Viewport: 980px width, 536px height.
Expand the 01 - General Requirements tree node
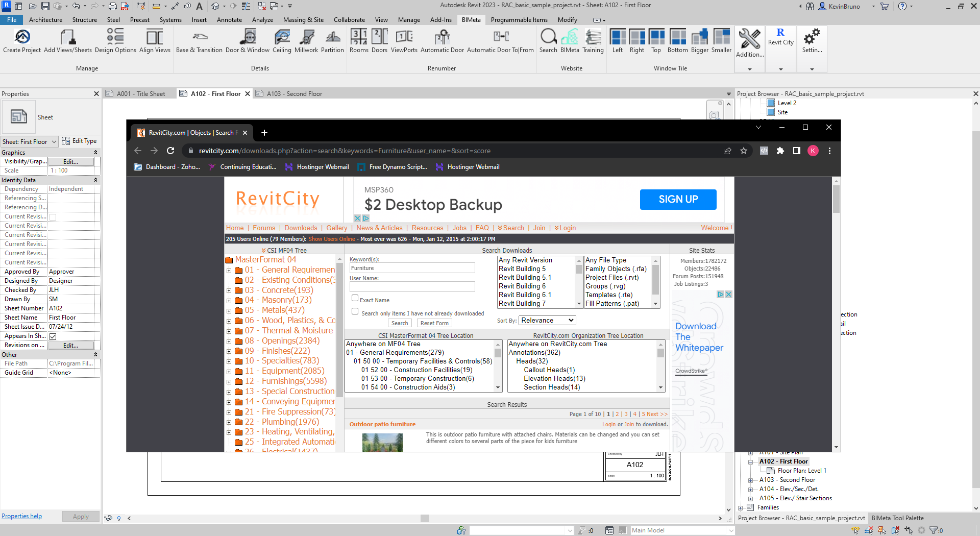[x=229, y=271]
